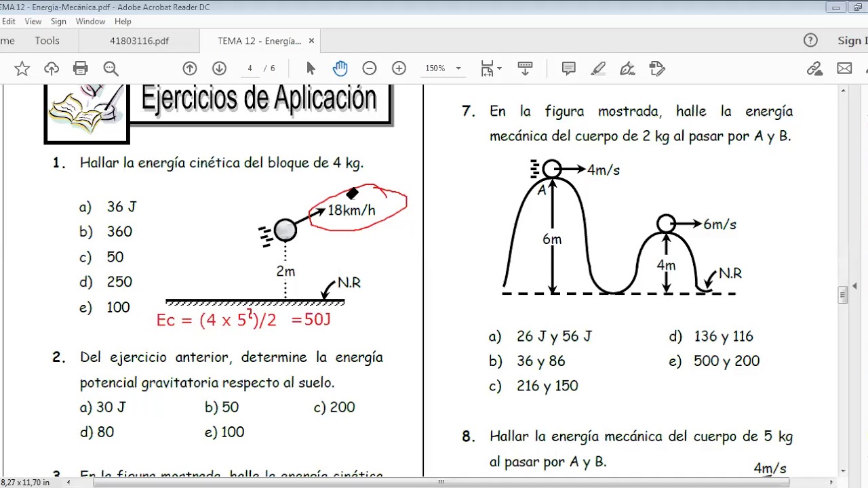Viewport: 868px width, 488px height.
Task: Open the help question mark icon
Action: click(810, 41)
